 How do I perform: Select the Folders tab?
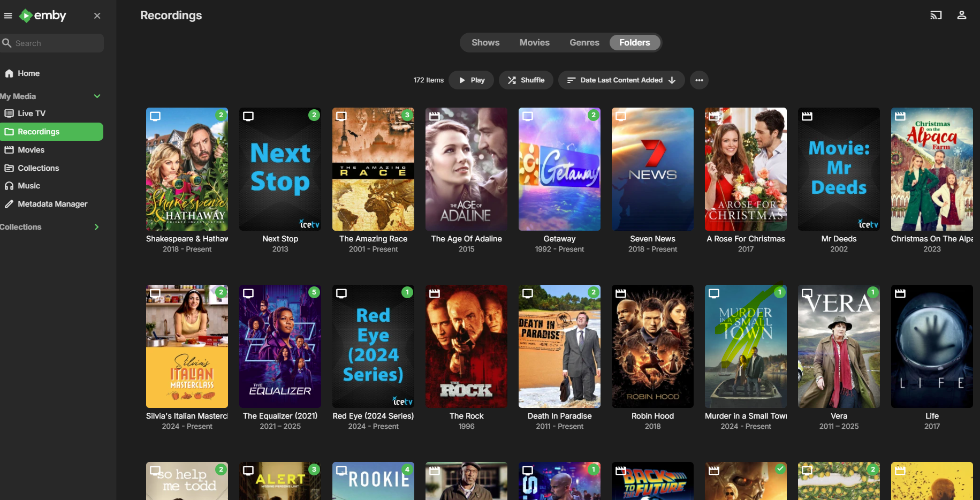635,43
